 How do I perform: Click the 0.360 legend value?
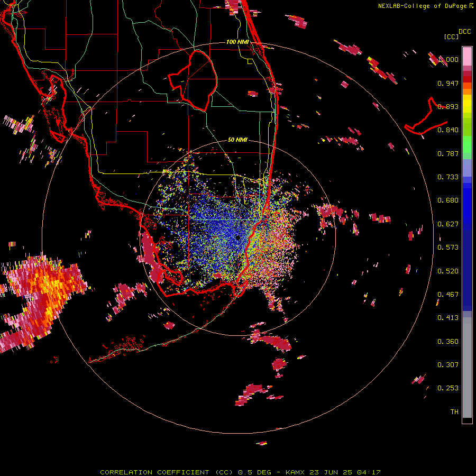pyautogui.click(x=448, y=342)
